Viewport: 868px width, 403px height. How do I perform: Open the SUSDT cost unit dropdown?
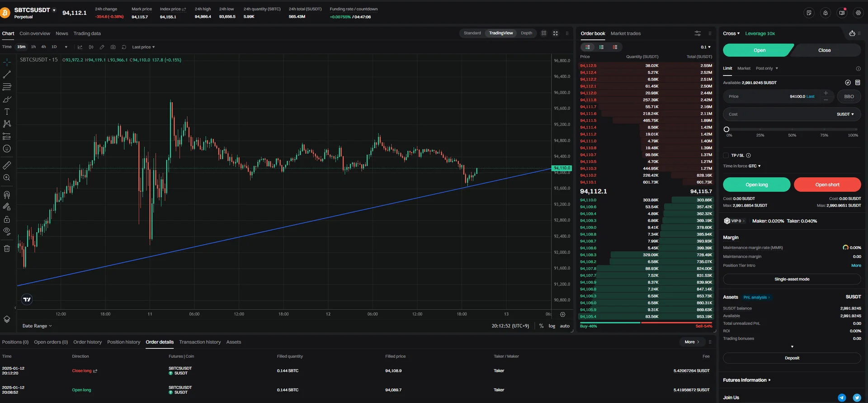click(x=845, y=114)
